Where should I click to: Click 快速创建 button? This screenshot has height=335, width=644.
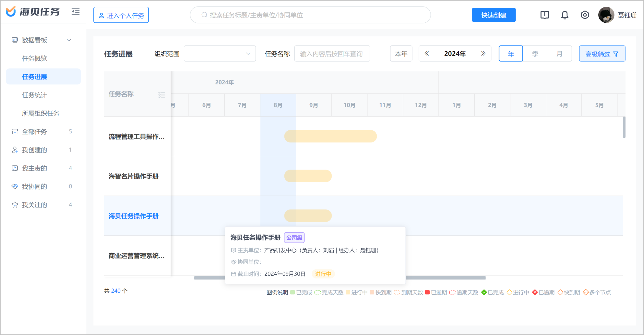(x=494, y=15)
